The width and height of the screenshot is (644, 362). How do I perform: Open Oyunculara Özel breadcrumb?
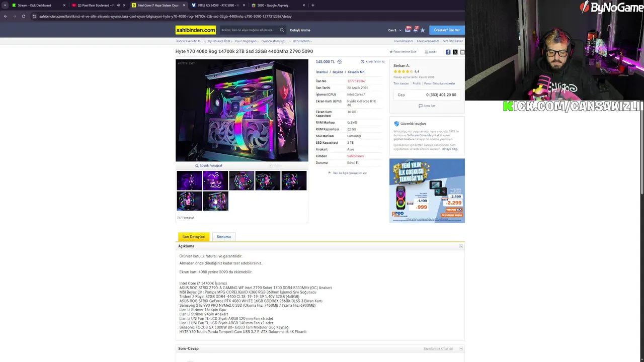click(219, 41)
